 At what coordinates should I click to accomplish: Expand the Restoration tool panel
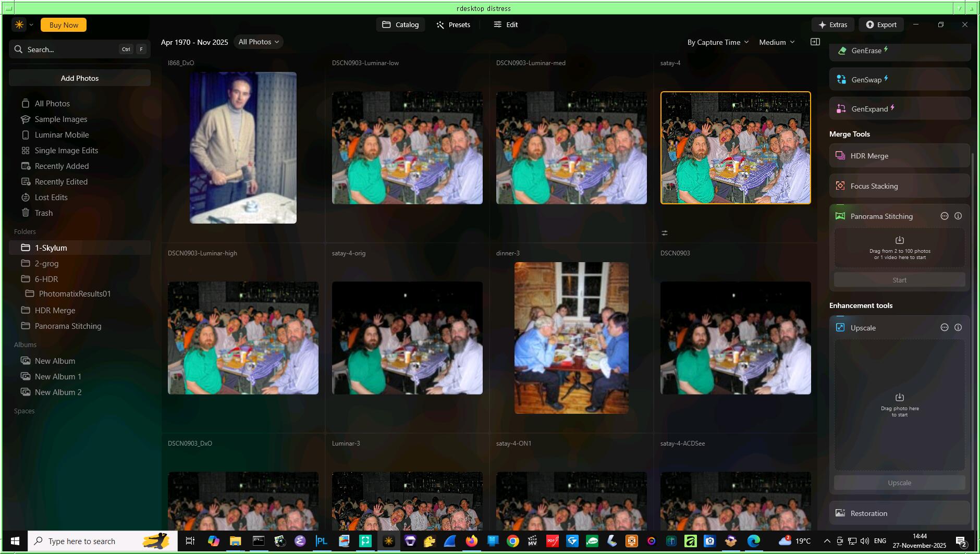point(868,513)
